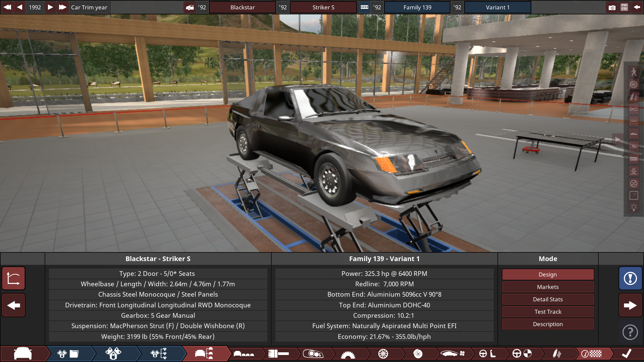The image size is (644, 362).
Task: Open the car model tab in bottom bar
Action: 23,354
